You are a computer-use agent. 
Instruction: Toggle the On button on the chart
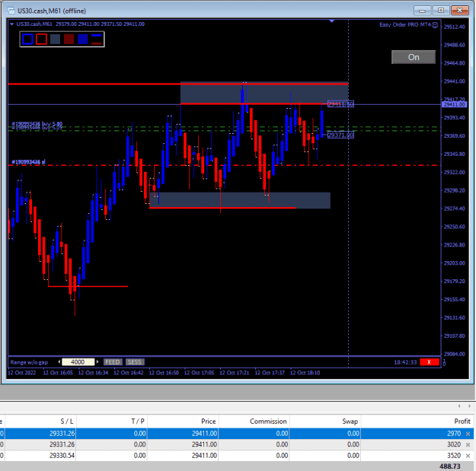coord(413,57)
